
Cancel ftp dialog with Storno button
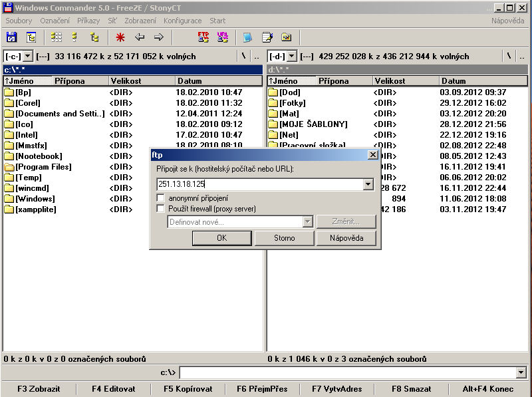[x=285, y=238]
